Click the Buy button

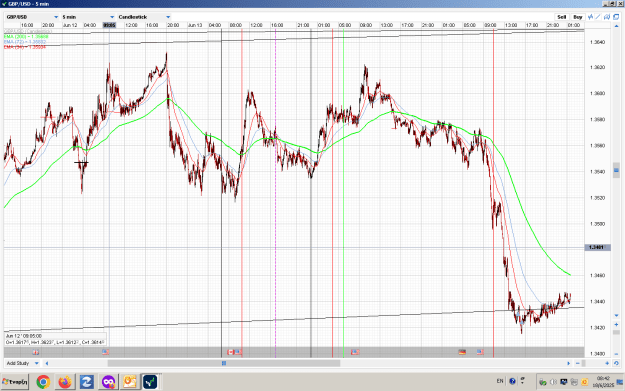point(578,17)
